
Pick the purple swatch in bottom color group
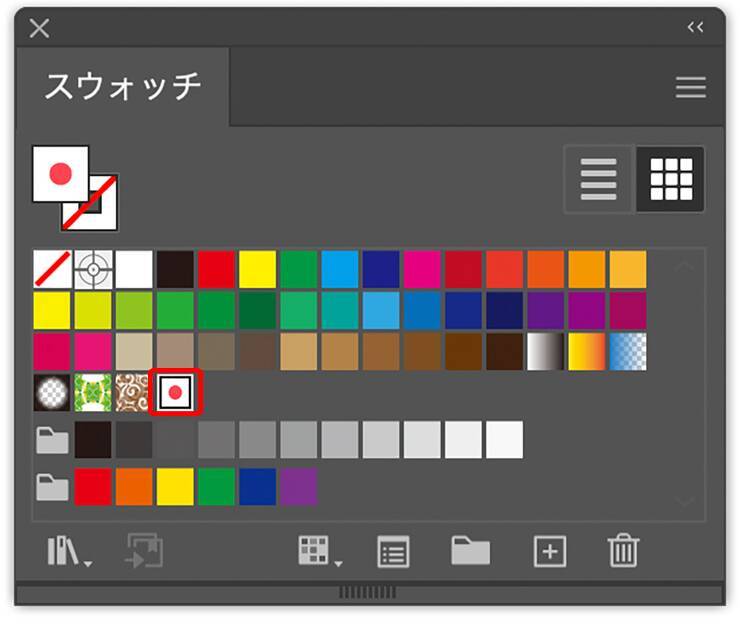[x=299, y=487]
